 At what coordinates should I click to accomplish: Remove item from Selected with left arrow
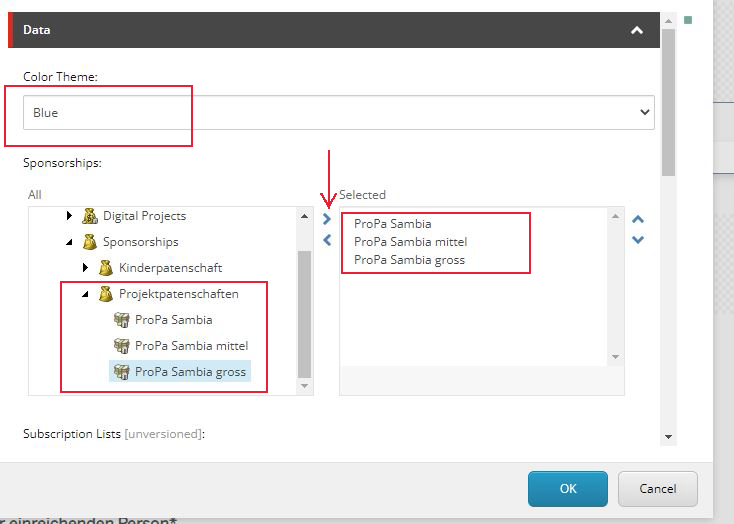coord(327,240)
